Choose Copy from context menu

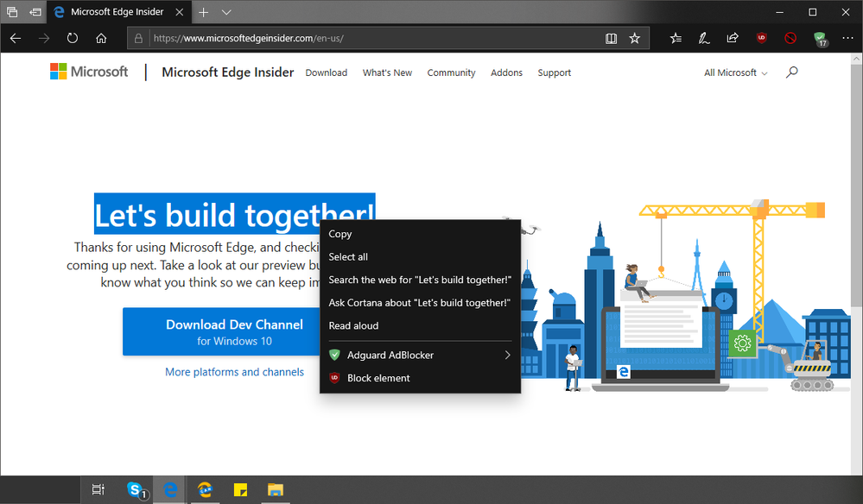[x=420, y=234]
